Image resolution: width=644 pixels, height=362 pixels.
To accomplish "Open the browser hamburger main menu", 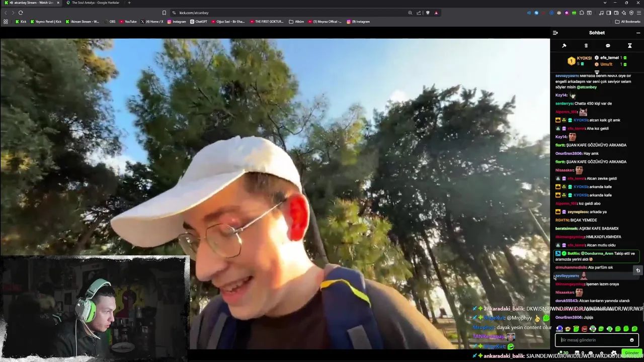I will point(639,13).
